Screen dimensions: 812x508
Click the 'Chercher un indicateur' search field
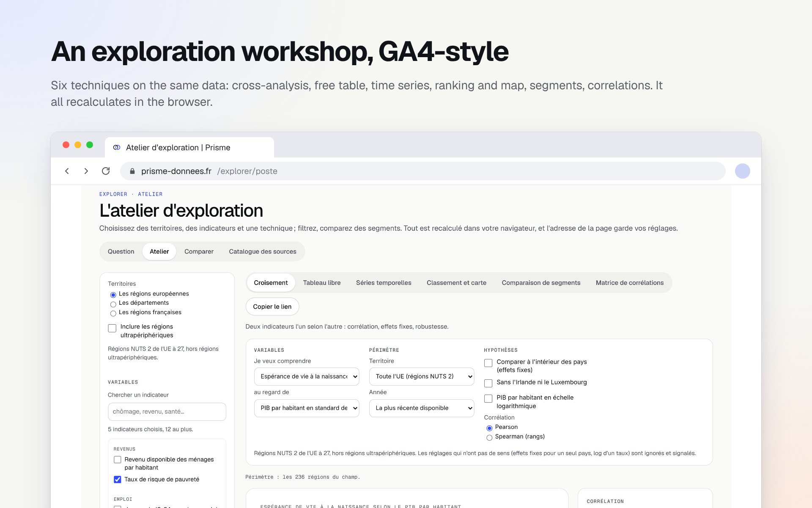pos(167,411)
